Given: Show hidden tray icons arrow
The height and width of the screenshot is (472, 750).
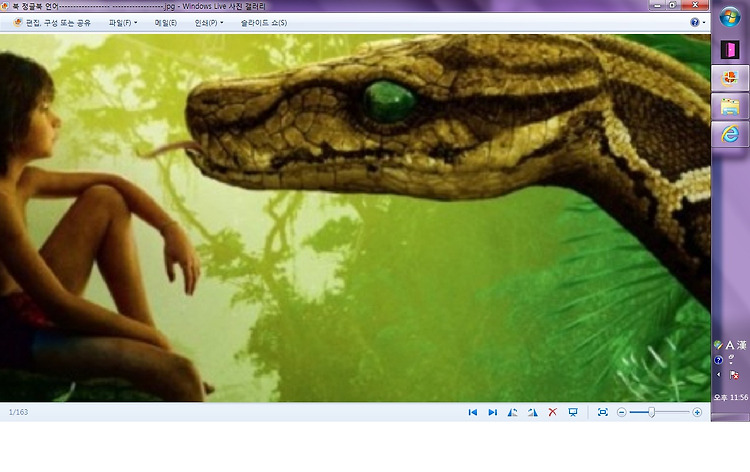Looking at the screenshot, I should tap(718, 375).
